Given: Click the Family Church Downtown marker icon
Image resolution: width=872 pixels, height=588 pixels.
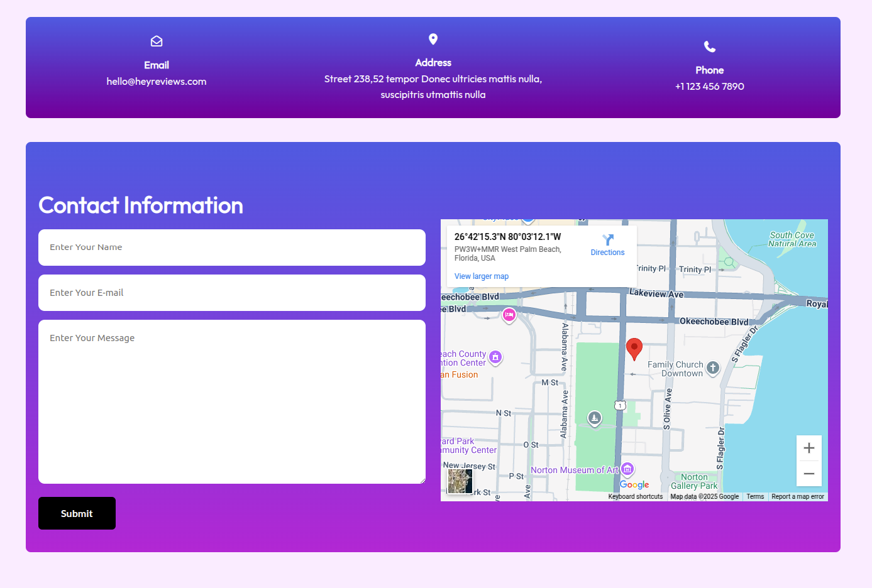Looking at the screenshot, I should point(712,367).
